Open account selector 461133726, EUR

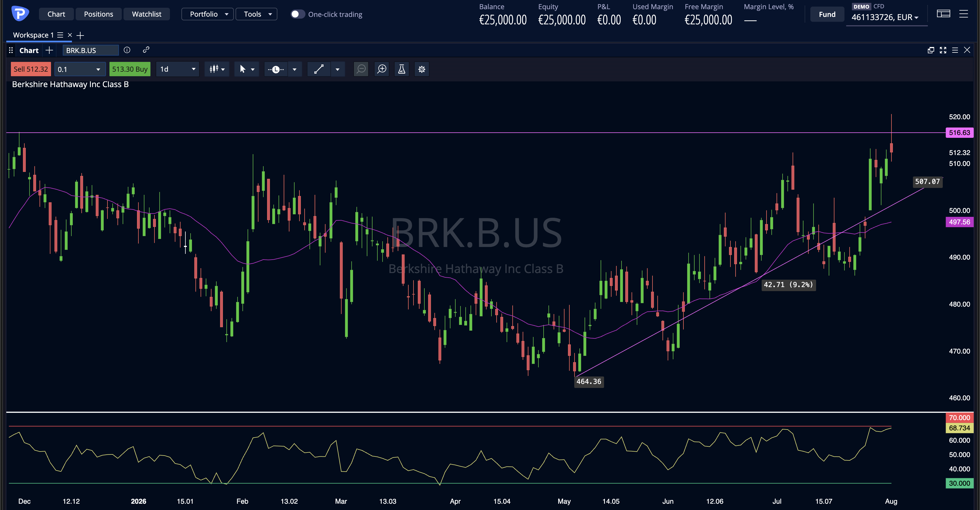885,17
